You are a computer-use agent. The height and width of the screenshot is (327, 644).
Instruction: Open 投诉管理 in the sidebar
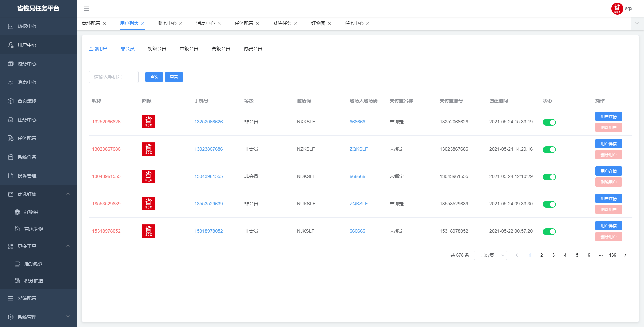(27, 176)
